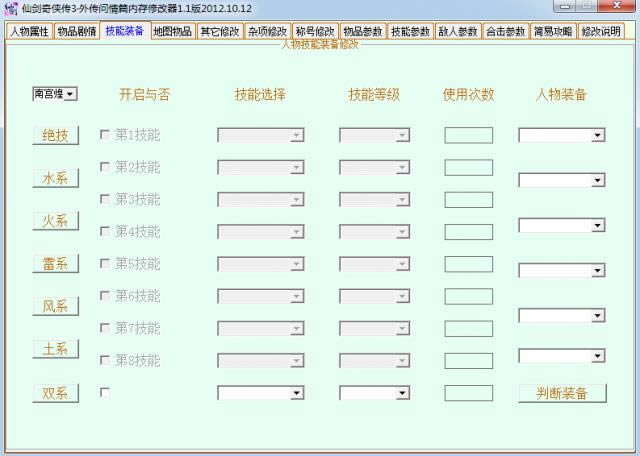Open the 南宫煌 character dropdown
640x456 pixels.
(55, 94)
